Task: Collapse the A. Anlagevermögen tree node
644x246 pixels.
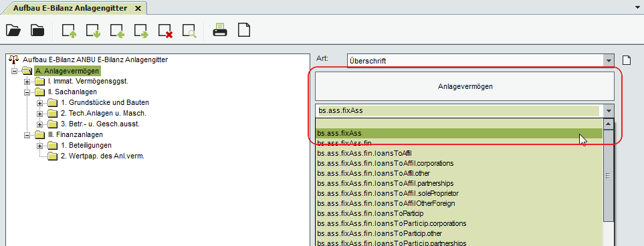Action: pos(15,71)
